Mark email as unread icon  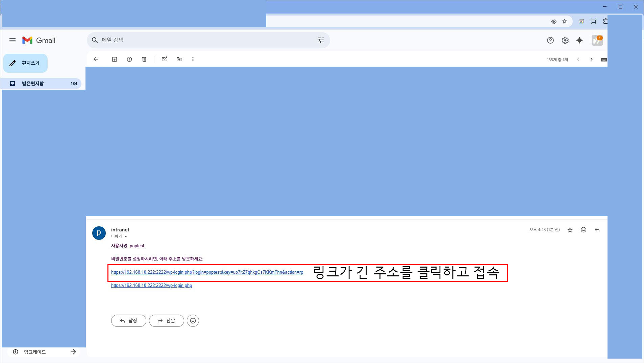click(165, 59)
